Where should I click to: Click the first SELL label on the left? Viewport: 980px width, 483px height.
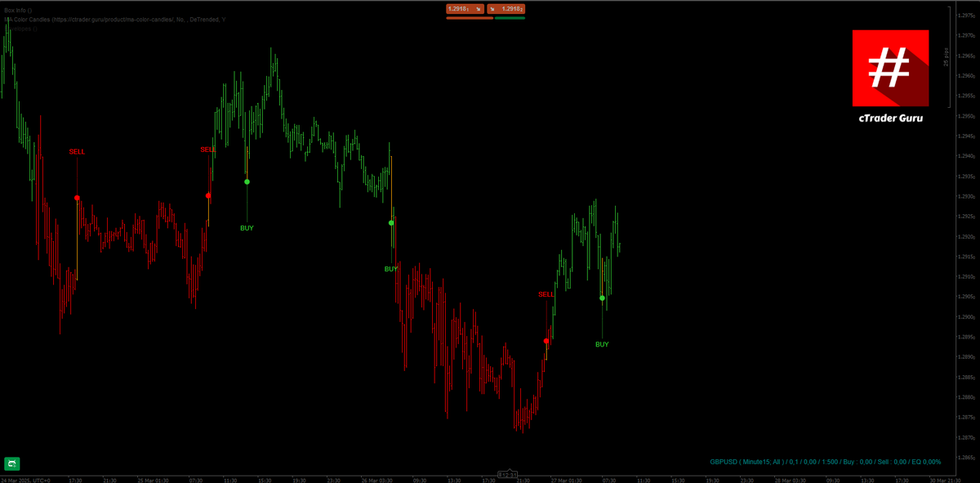[x=77, y=152]
